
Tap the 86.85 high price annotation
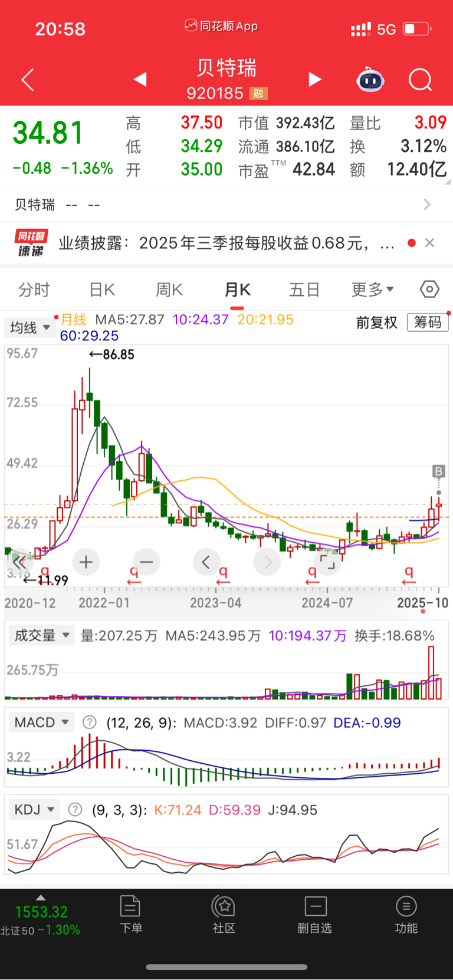point(111,354)
